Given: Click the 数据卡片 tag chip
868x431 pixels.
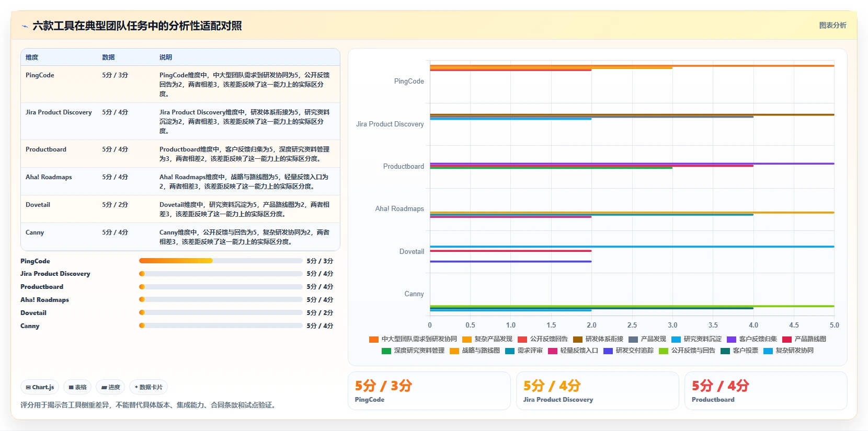Looking at the screenshot, I should click(149, 387).
